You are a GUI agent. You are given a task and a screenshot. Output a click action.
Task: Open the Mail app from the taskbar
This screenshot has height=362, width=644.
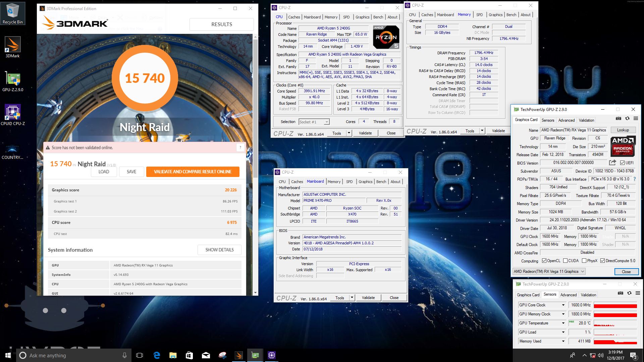[206, 355]
